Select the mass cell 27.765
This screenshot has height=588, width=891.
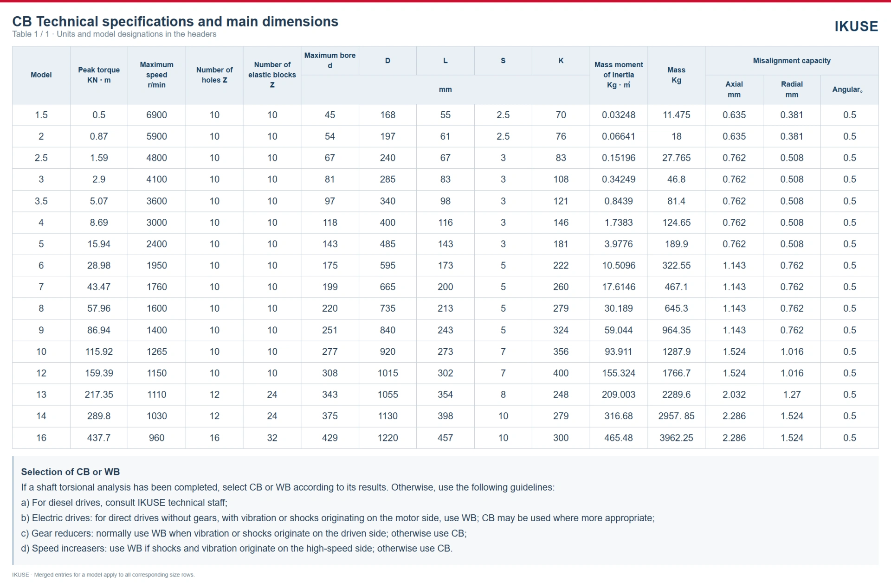coord(676,158)
